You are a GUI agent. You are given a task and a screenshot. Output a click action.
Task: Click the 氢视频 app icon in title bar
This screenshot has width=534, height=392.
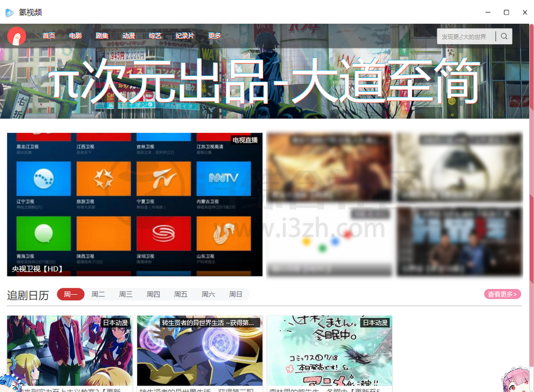pyautogui.click(x=10, y=13)
